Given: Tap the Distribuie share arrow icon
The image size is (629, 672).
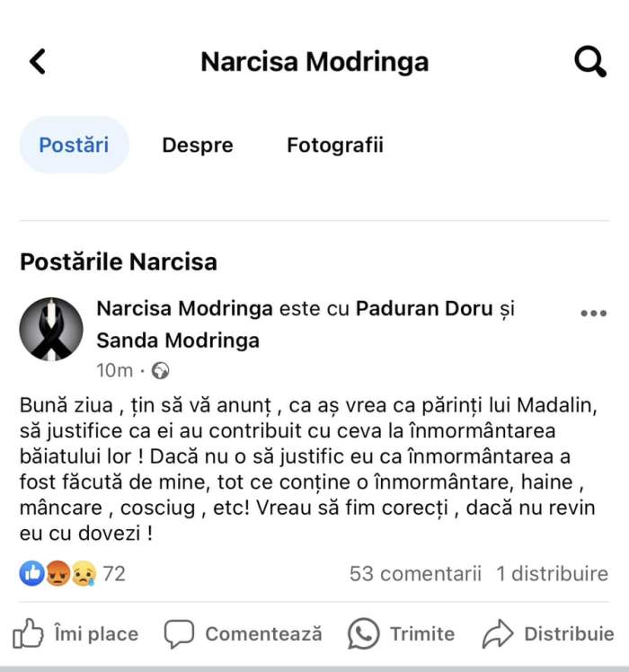Looking at the screenshot, I should [498, 634].
